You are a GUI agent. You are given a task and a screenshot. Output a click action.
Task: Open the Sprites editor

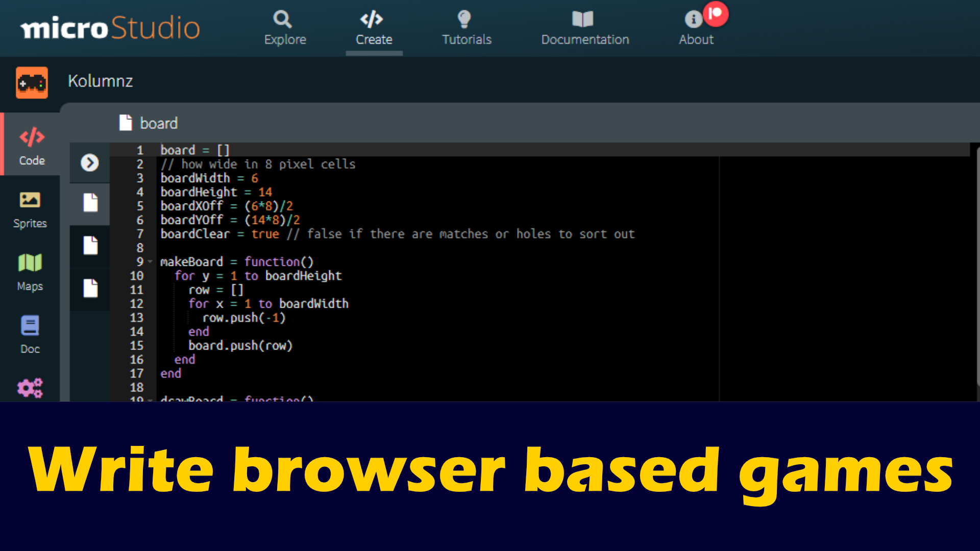pyautogui.click(x=30, y=208)
